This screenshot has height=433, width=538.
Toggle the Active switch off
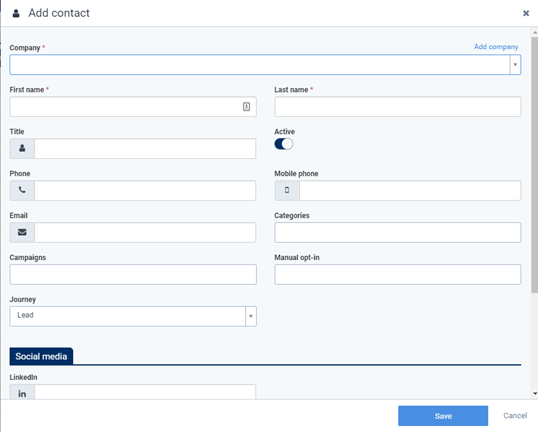(283, 144)
